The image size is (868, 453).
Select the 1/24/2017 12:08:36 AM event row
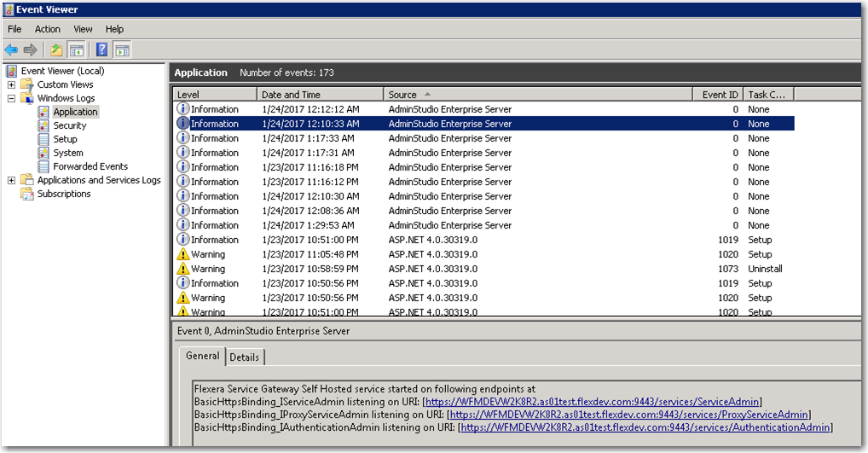tap(484, 211)
